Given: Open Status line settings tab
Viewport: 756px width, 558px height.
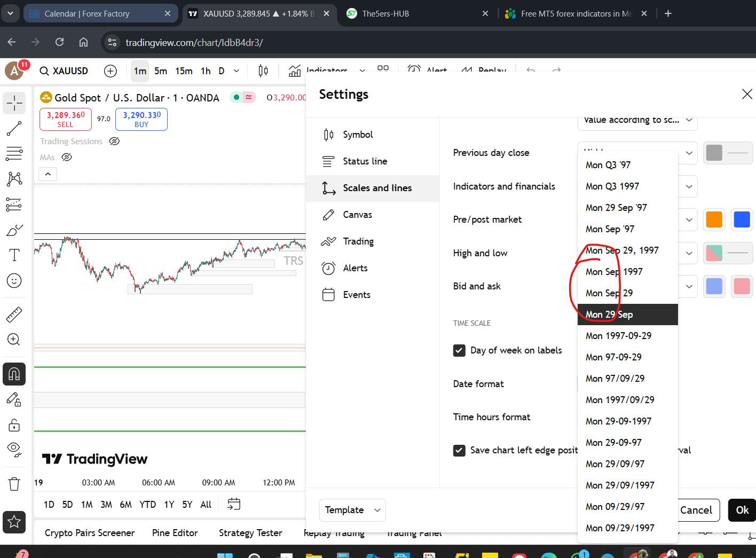Looking at the screenshot, I should coord(373,161).
